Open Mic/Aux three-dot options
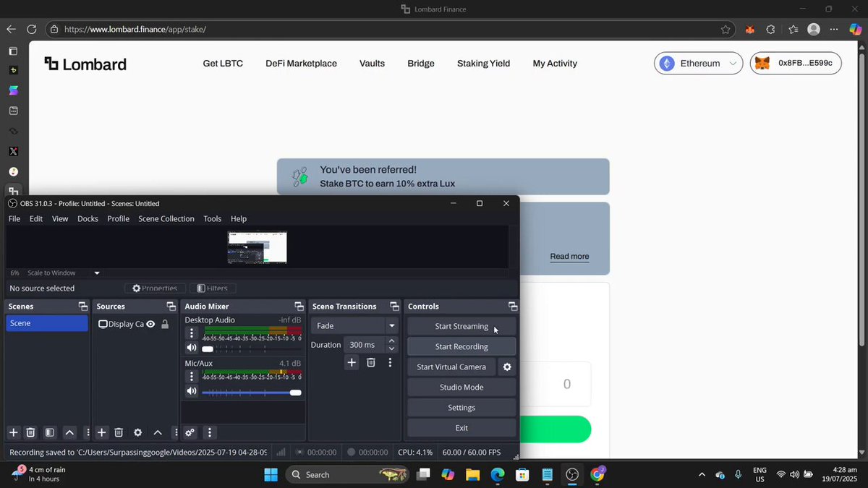Viewport: 868px width, 488px height. pyautogui.click(x=192, y=376)
